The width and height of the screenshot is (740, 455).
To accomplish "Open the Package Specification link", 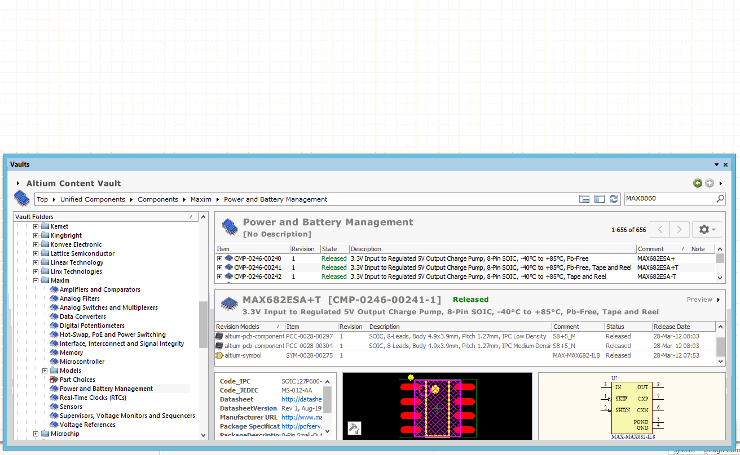I will [302, 426].
